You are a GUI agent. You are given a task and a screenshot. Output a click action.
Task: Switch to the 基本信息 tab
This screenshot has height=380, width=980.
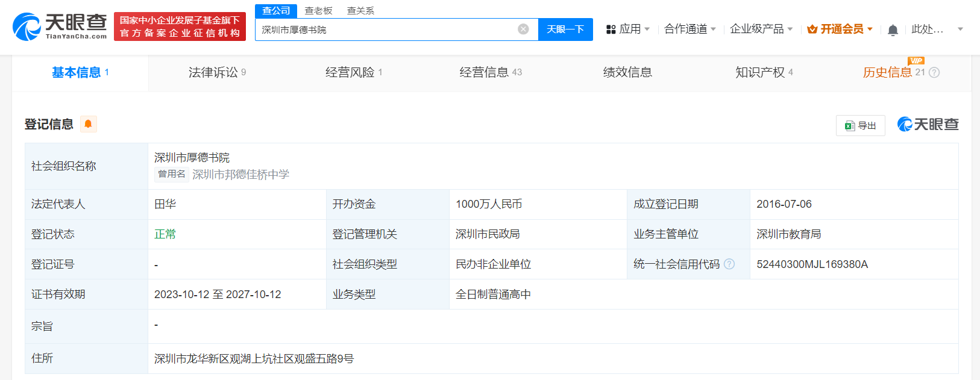pyautogui.click(x=80, y=72)
